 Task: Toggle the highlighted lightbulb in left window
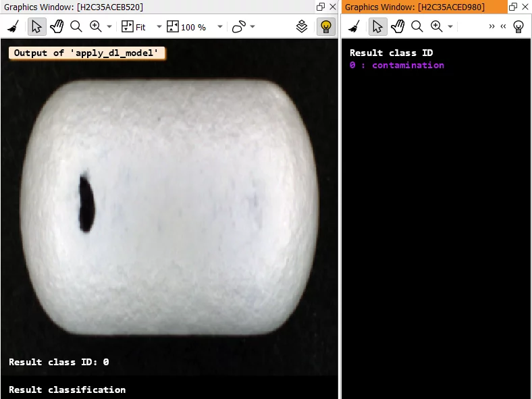pos(325,27)
